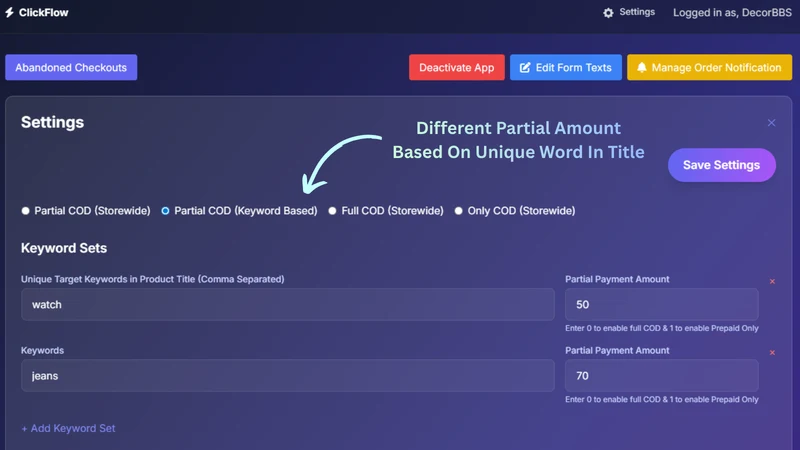The width and height of the screenshot is (800, 450).
Task: Edit the partial payment amount 70
Action: click(662, 376)
